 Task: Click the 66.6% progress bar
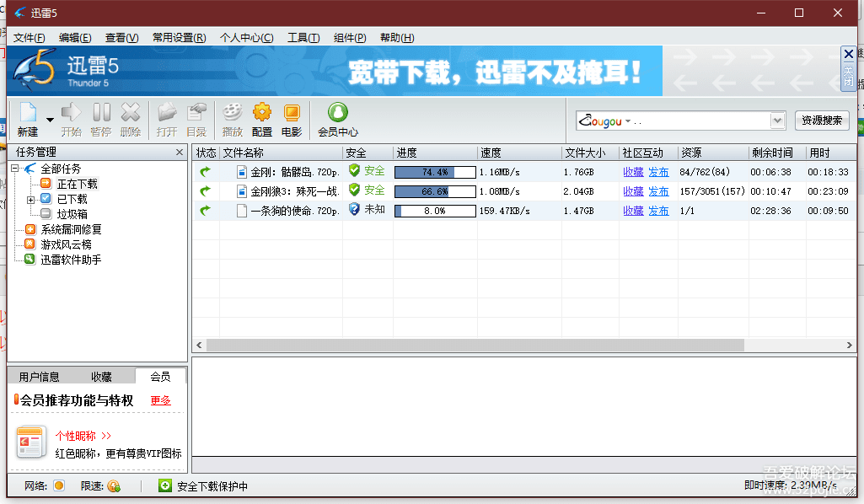coord(435,191)
